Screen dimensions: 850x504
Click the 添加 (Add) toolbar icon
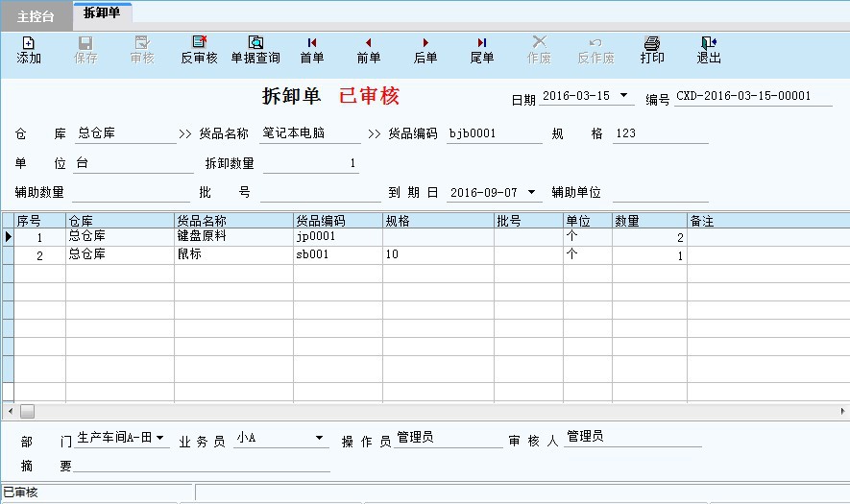pyautogui.click(x=29, y=50)
